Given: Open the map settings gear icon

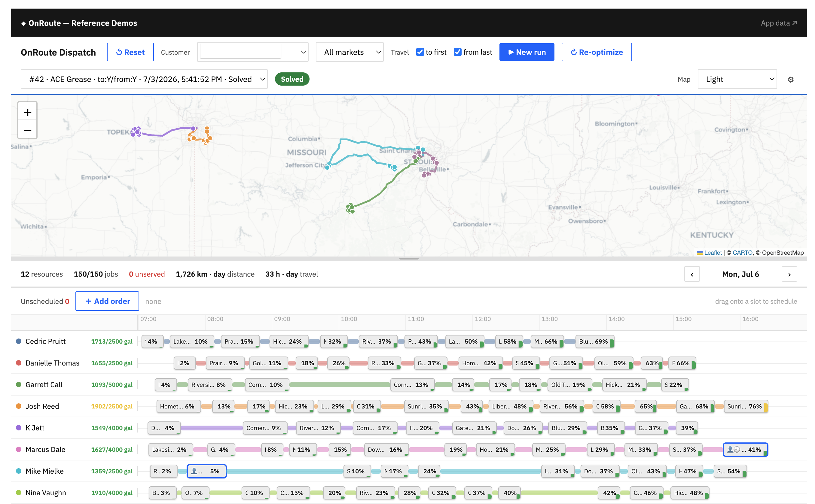Looking at the screenshot, I should (x=790, y=79).
